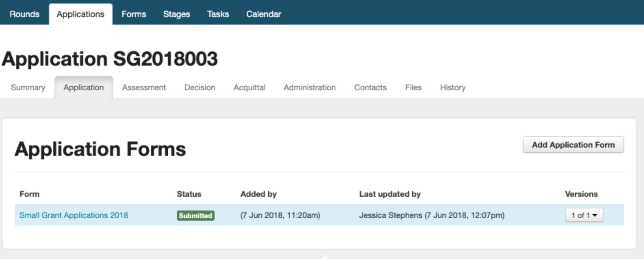This screenshot has width=644, height=259.
Task: Show the Acquittal sub-tab
Action: coord(249,87)
